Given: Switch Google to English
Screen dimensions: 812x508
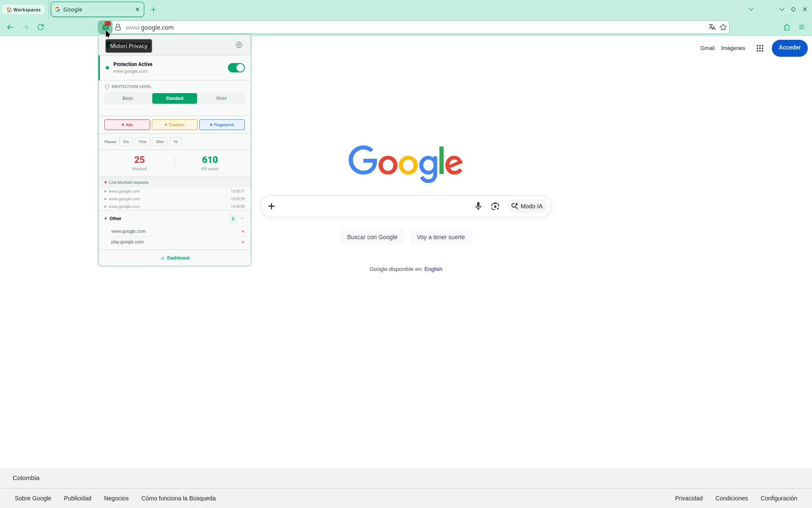Looking at the screenshot, I should pyautogui.click(x=433, y=269).
